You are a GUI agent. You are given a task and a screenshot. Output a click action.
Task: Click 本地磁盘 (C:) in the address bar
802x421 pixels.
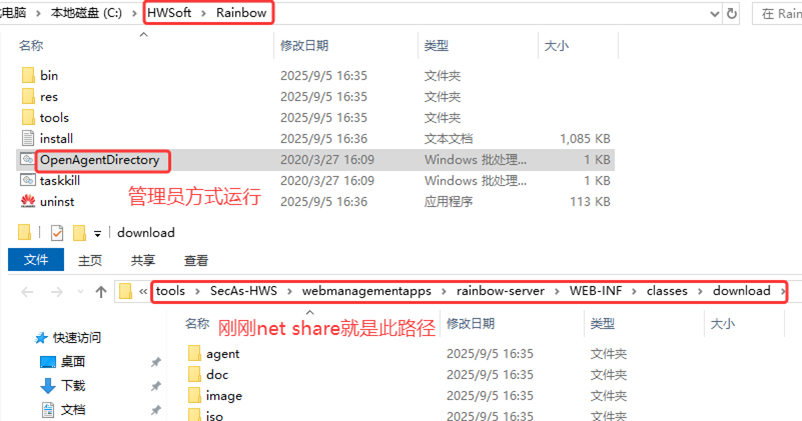pyautogui.click(x=86, y=13)
